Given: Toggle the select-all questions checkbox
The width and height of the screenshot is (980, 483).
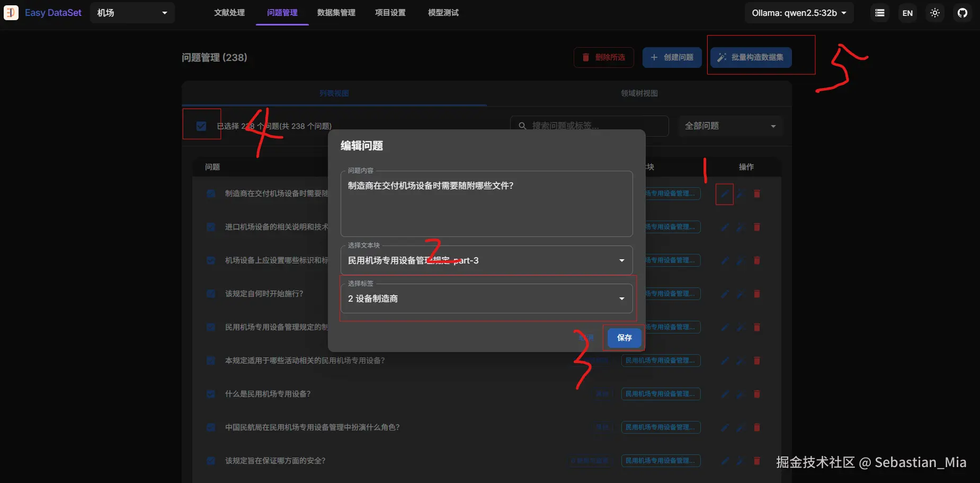Looking at the screenshot, I should 201,126.
